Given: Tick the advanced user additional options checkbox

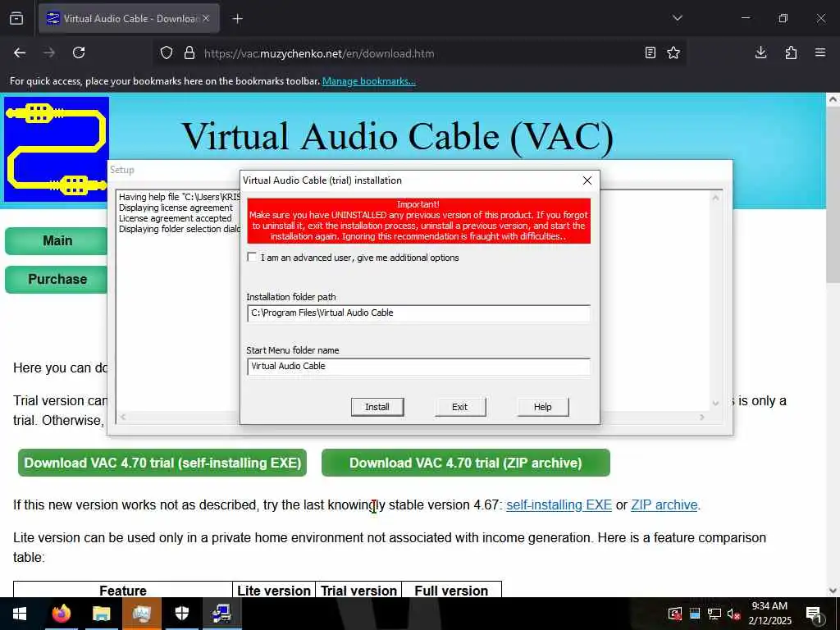Looking at the screenshot, I should click(252, 257).
